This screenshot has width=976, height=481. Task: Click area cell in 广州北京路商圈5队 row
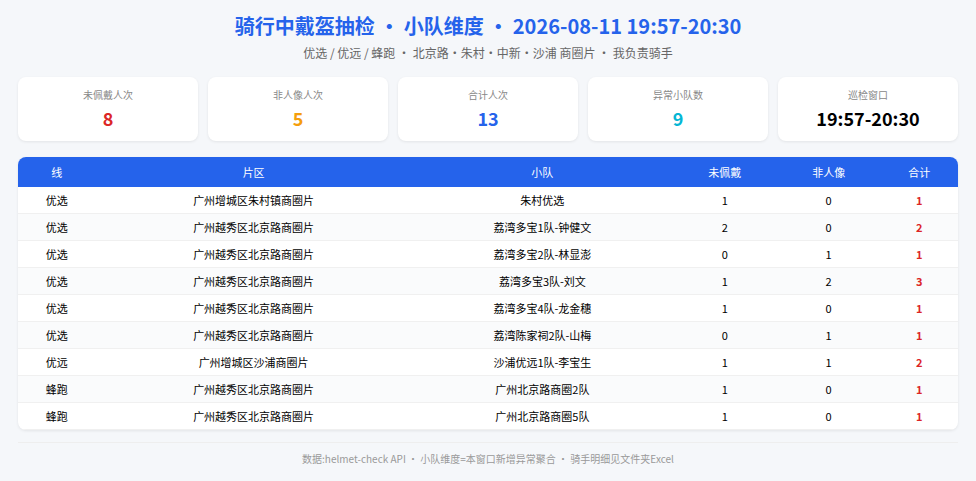(253, 417)
